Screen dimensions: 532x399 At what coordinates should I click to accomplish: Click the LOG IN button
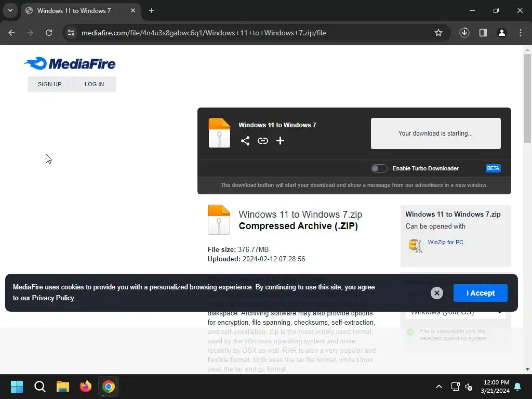[x=95, y=84]
